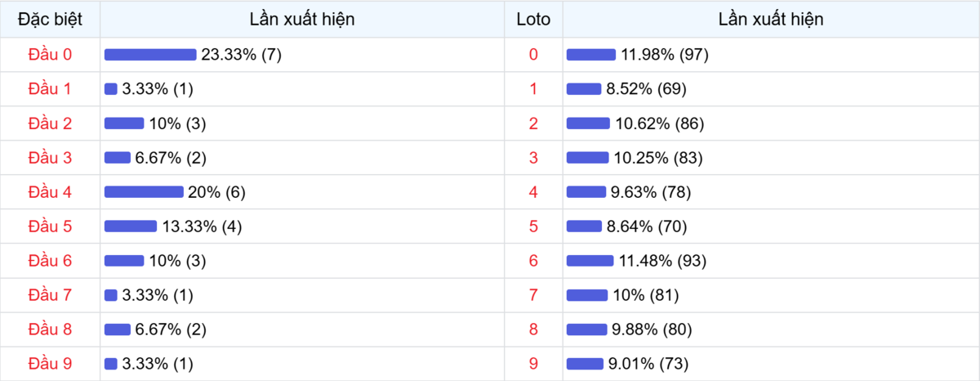The height and width of the screenshot is (381, 980).
Task: Click the first "Lần xuất hiện" header
Action: (304, 20)
